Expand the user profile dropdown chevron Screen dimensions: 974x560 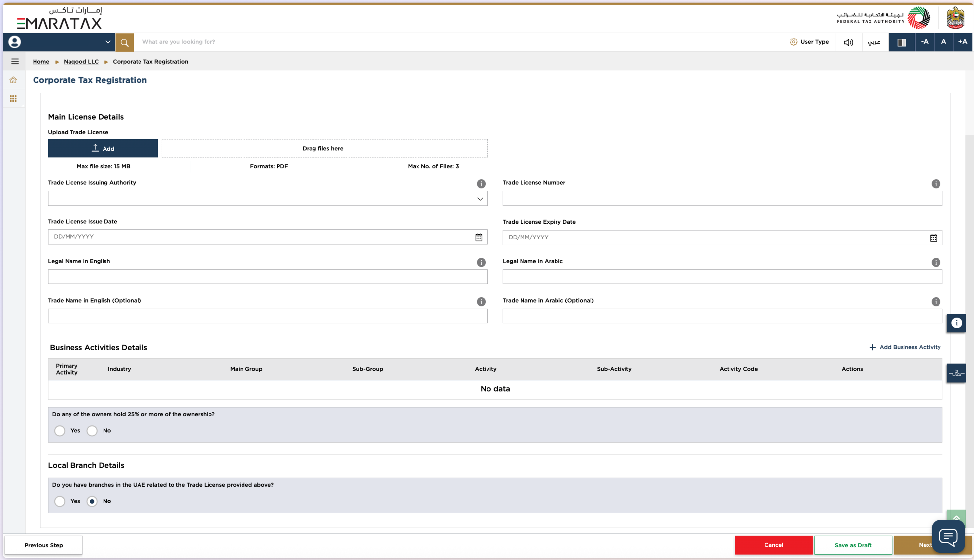pyautogui.click(x=108, y=42)
